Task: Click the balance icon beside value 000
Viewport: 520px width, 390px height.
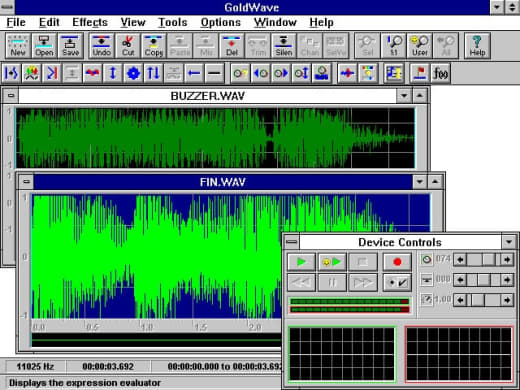Action: [x=426, y=279]
